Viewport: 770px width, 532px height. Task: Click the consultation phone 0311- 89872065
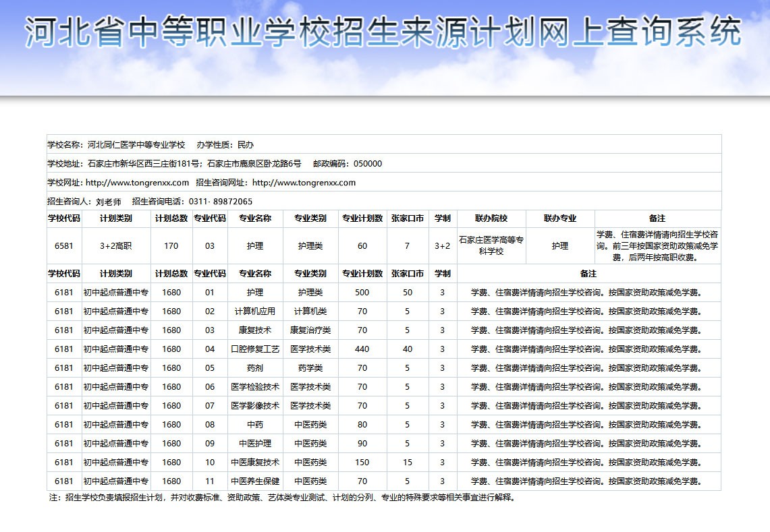click(x=221, y=201)
